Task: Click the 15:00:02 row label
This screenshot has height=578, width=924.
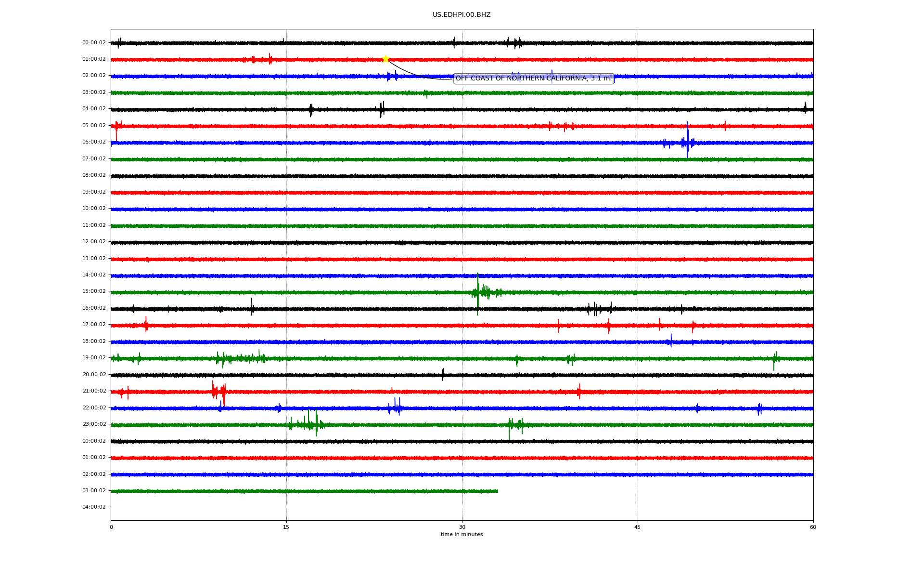Action: pos(94,291)
